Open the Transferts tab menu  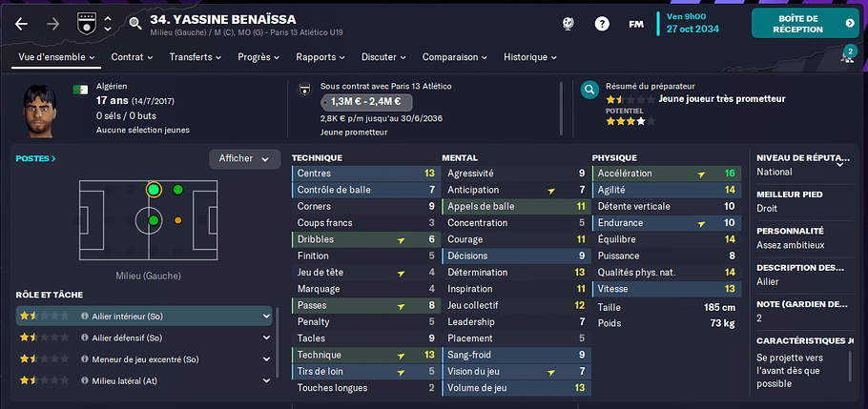pyautogui.click(x=196, y=57)
